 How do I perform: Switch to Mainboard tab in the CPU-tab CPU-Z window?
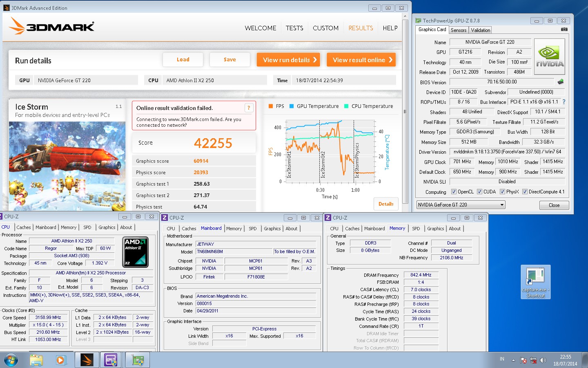coord(46,227)
